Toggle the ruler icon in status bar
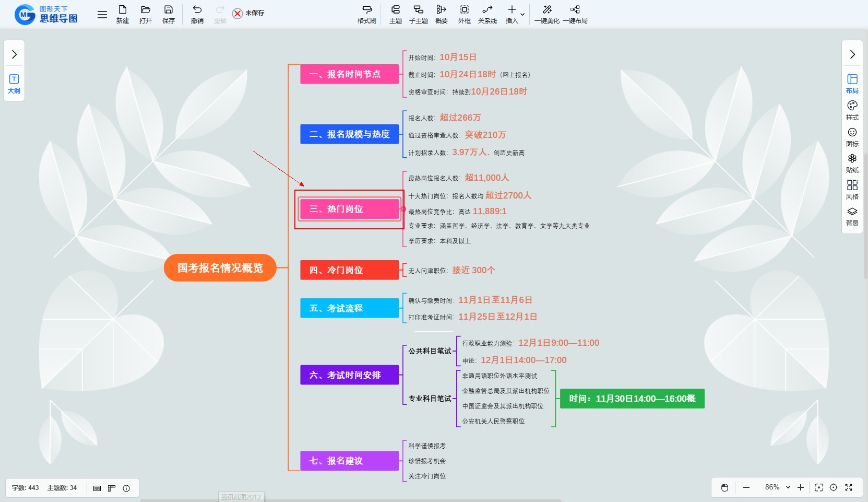Screen dimensions: 868x502 [x=112, y=488]
